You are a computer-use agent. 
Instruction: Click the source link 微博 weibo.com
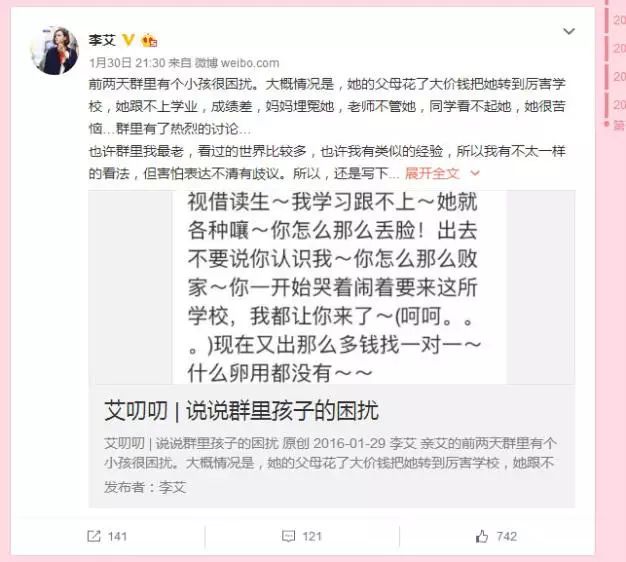(237, 63)
